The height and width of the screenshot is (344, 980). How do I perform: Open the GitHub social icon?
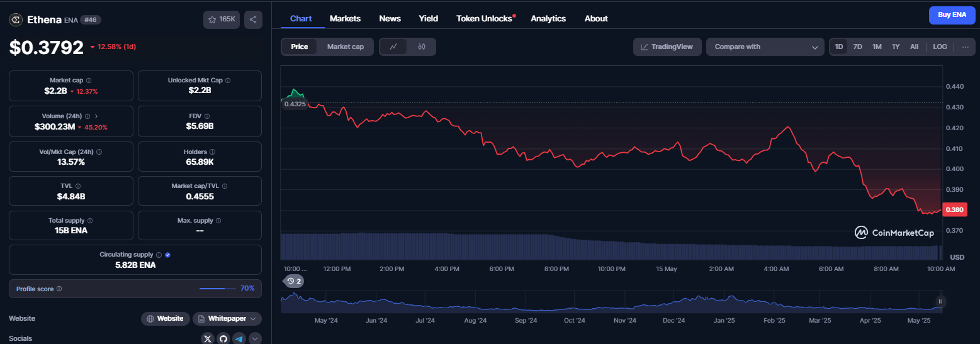(x=223, y=339)
